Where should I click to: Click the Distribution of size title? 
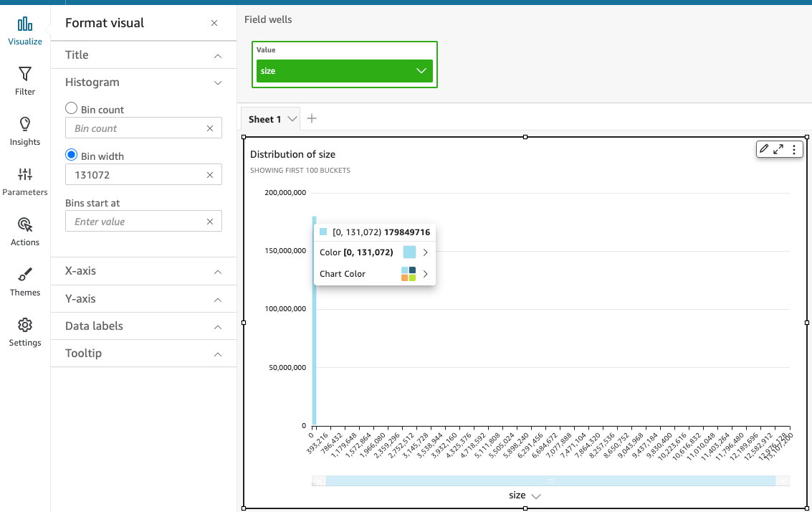(x=292, y=154)
